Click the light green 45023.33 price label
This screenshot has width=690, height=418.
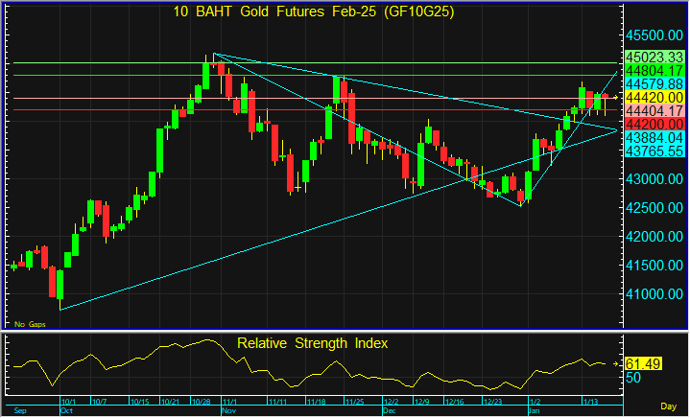click(x=654, y=58)
